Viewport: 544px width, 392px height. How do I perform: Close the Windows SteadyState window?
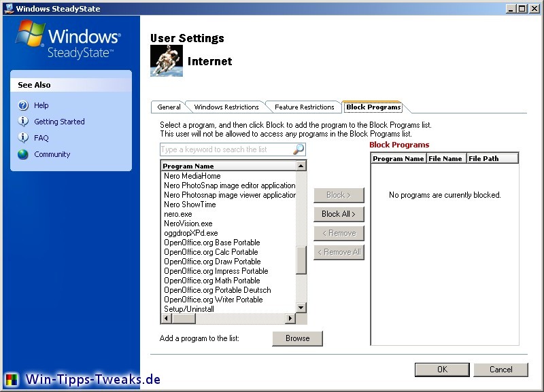(x=534, y=9)
